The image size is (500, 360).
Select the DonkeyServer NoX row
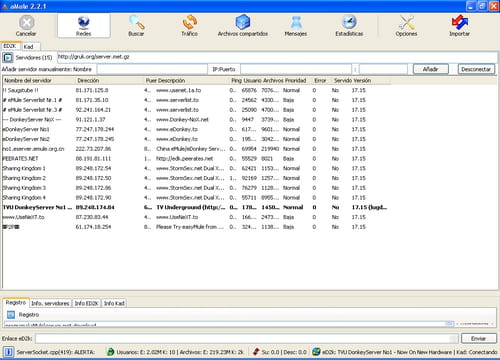click(x=197, y=119)
